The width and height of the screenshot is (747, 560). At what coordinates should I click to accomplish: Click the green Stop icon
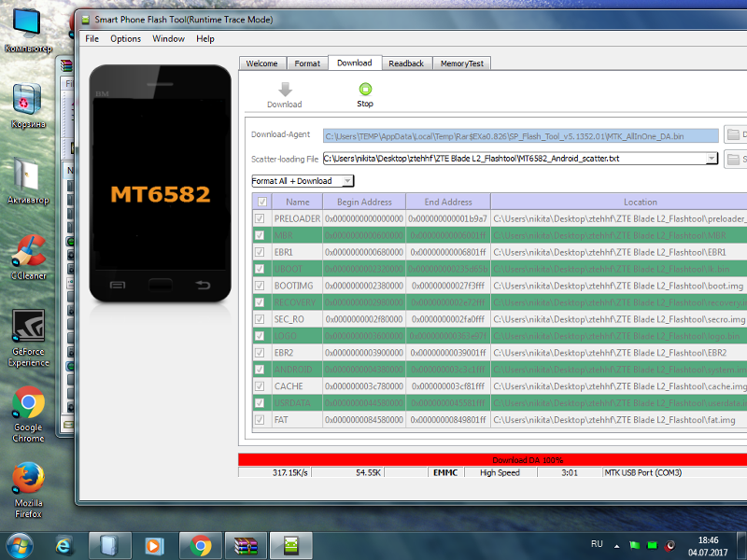tap(365, 89)
